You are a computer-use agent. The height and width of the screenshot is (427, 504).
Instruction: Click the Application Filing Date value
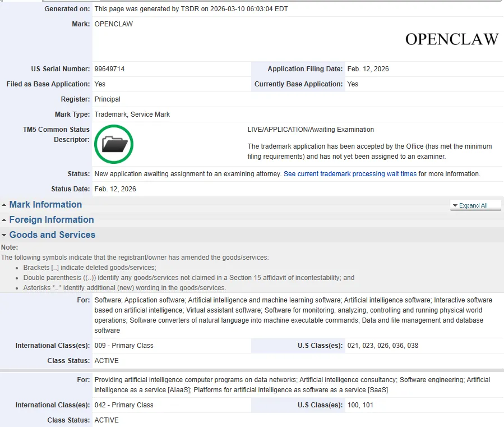(368, 69)
